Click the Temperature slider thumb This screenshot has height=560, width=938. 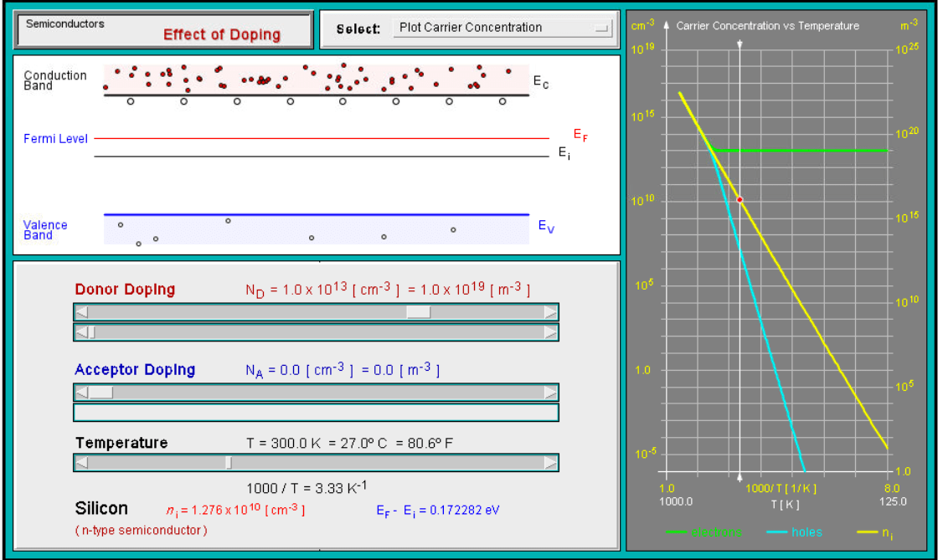pos(228,462)
